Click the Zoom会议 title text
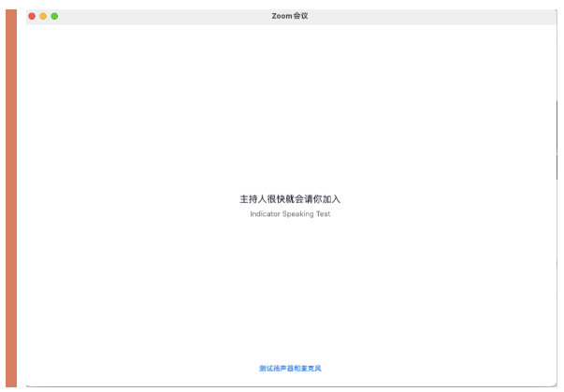The width and height of the screenshot is (564, 392). [x=290, y=17]
